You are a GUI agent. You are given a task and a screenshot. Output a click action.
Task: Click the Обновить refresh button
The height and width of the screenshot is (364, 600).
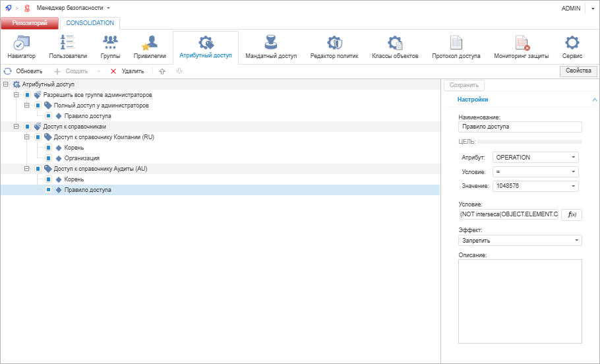tap(23, 71)
